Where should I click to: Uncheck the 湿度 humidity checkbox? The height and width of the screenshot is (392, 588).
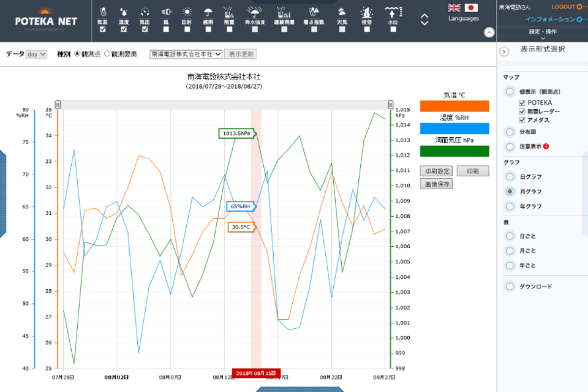(124, 29)
